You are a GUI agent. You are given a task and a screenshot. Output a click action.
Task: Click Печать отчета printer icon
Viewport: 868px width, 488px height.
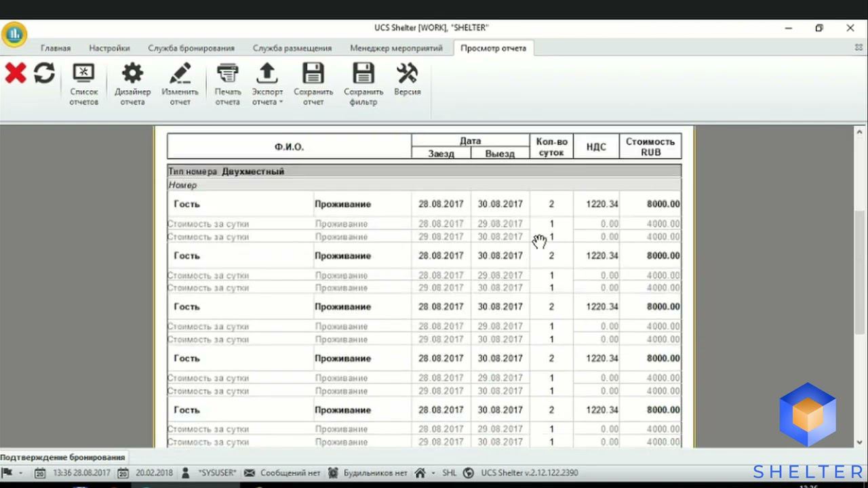(x=228, y=84)
